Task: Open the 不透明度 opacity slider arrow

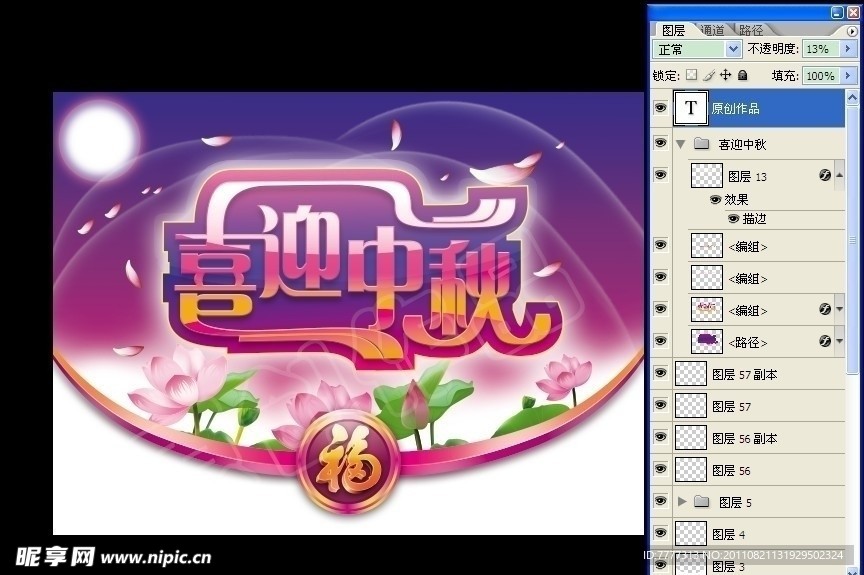Action: pos(848,49)
